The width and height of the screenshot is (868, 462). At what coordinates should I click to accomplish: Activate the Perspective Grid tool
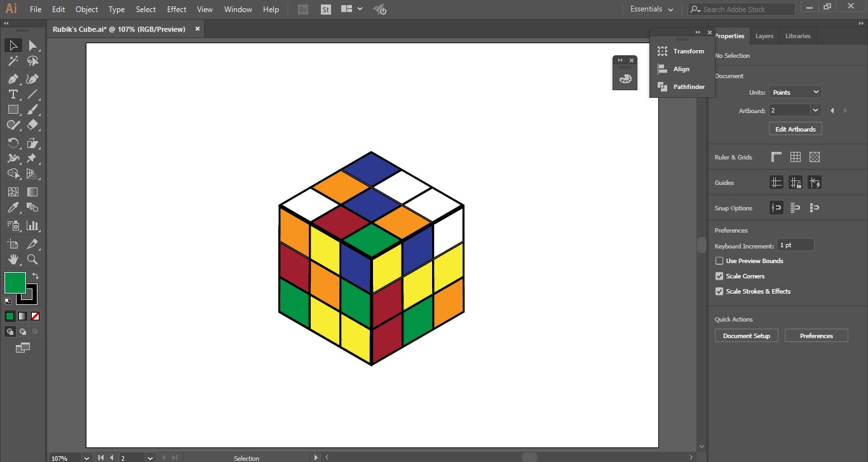coord(32,173)
